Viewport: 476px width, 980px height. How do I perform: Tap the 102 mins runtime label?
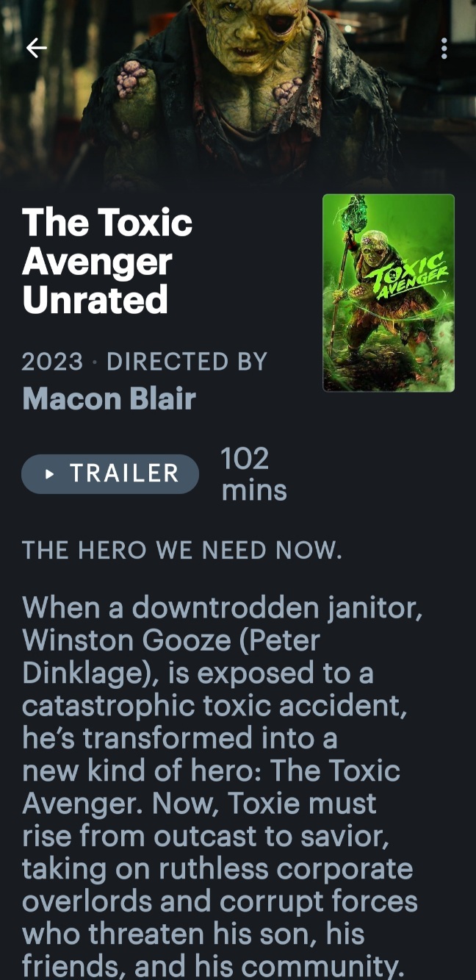(253, 474)
